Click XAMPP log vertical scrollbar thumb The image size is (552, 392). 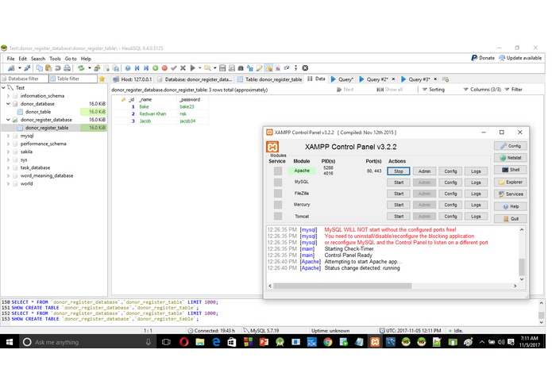tap(522, 267)
